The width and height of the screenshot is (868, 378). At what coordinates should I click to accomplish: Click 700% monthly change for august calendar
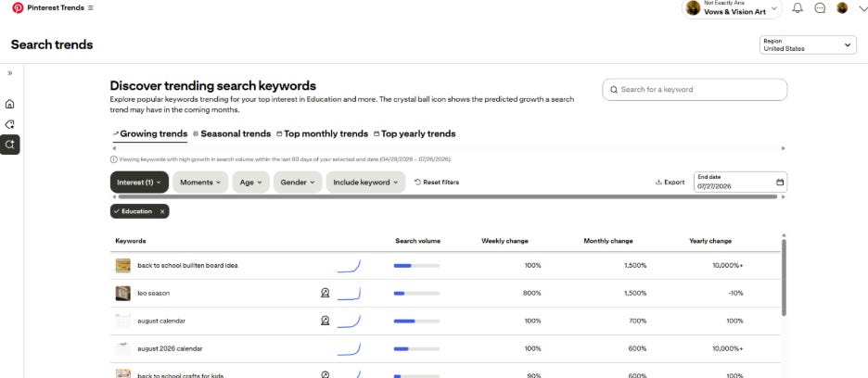(x=638, y=321)
